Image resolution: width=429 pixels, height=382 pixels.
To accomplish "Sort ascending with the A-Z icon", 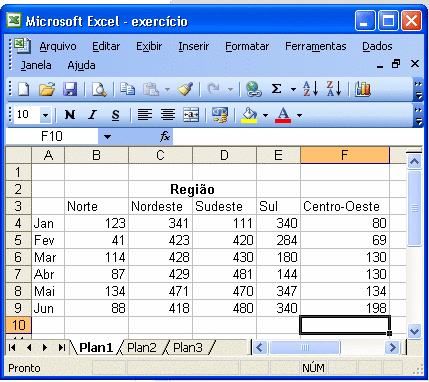I will 310,89.
